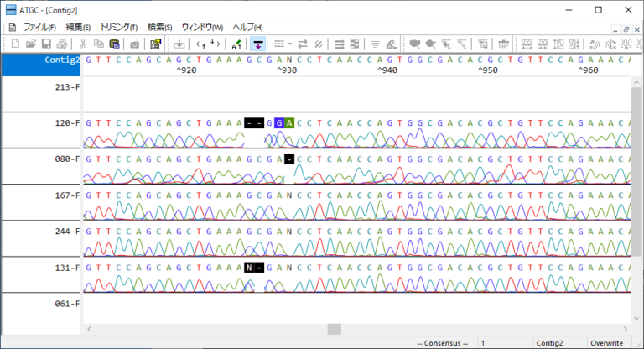Click the three horizontal bars icon
644x349 pixels.
340,44
